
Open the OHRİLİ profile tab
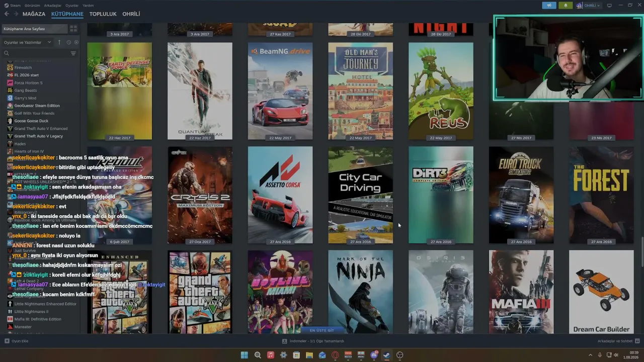coord(131,14)
